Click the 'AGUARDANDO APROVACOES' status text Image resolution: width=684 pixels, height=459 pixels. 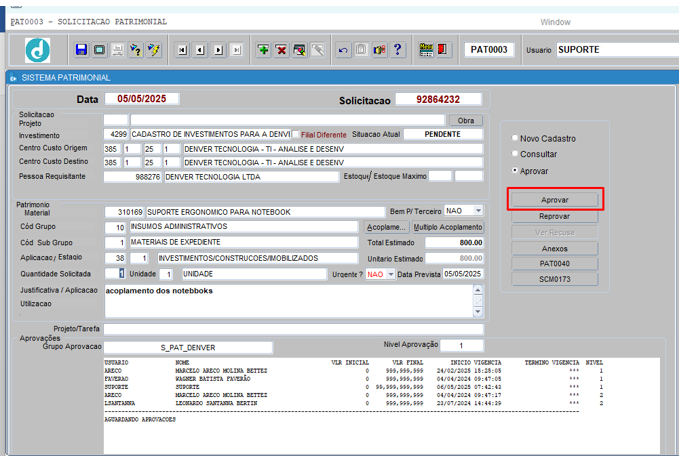pyautogui.click(x=140, y=419)
